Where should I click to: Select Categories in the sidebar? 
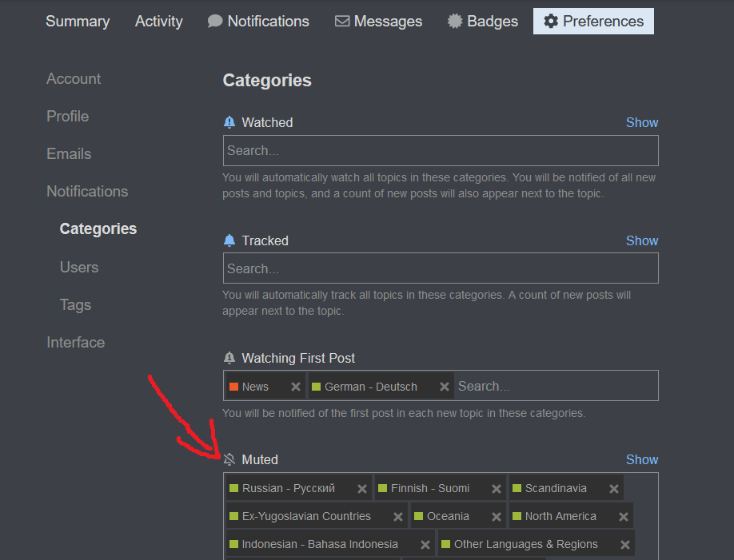pyautogui.click(x=98, y=228)
